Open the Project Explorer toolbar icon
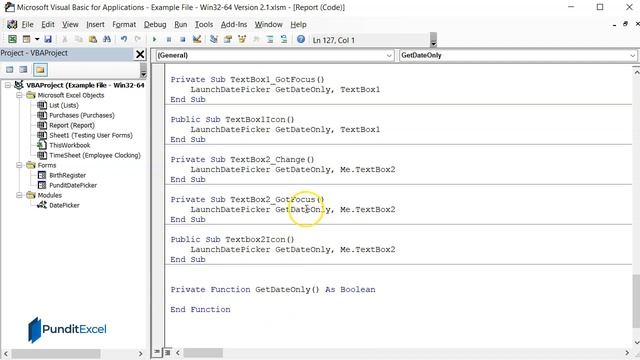The height and width of the screenshot is (360, 640). point(213,39)
